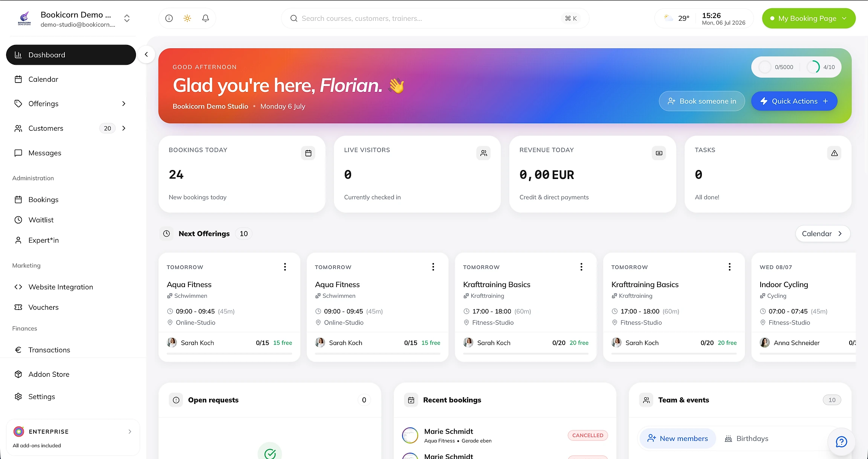
Task: Open Bookings under Administration
Action: [71, 199]
